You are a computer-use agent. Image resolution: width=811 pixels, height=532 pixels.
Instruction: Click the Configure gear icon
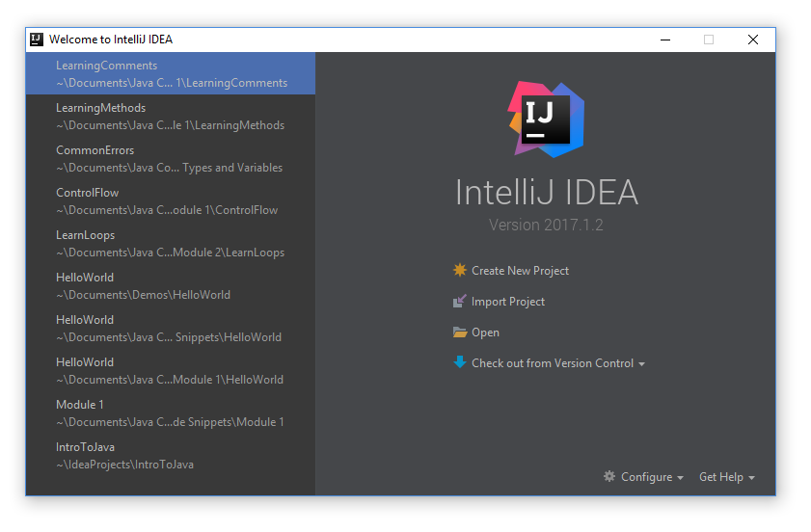(x=609, y=476)
